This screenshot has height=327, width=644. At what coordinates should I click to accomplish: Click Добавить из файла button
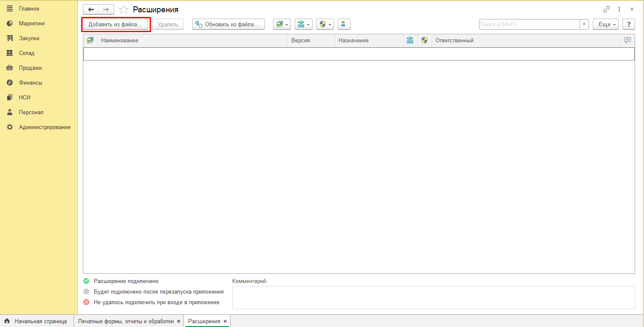(x=115, y=25)
